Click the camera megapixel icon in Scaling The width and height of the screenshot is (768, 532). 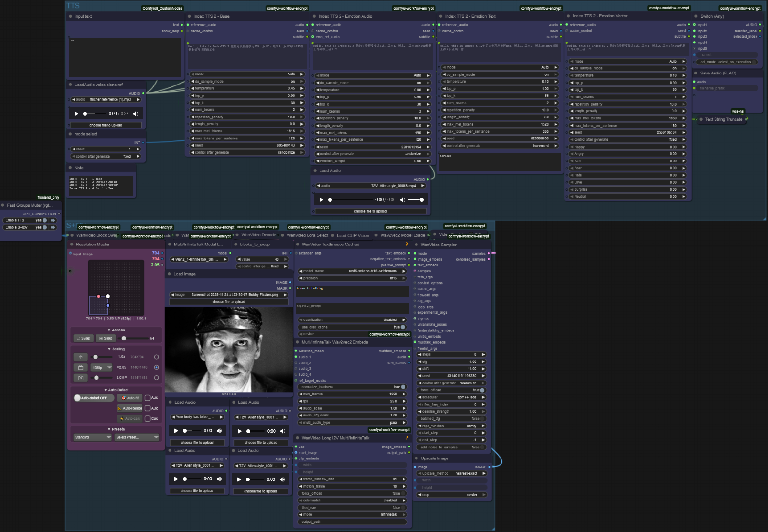(81, 378)
